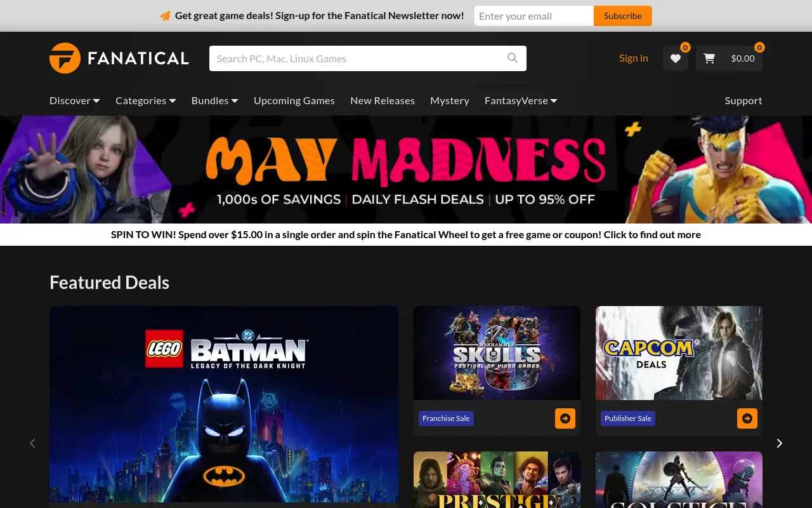Viewport: 812px width, 508px height.
Task: Click the Fanatical logo
Action: (x=119, y=58)
